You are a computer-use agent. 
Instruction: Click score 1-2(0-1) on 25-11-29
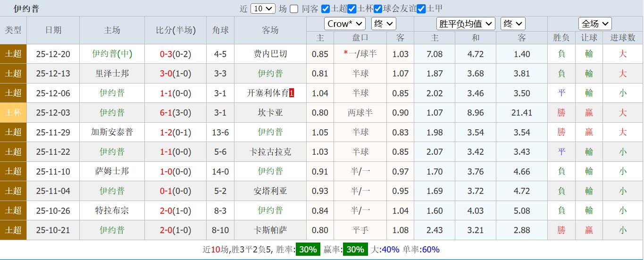(176, 132)
